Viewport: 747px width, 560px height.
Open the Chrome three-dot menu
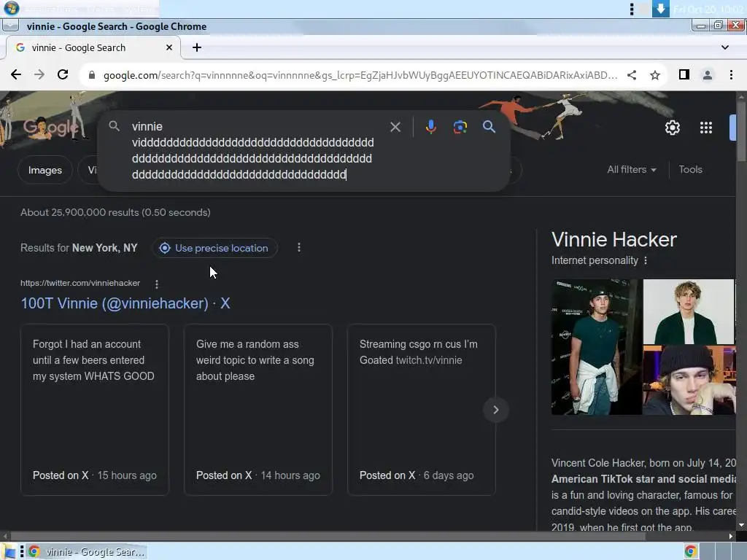tap(731, 75)
